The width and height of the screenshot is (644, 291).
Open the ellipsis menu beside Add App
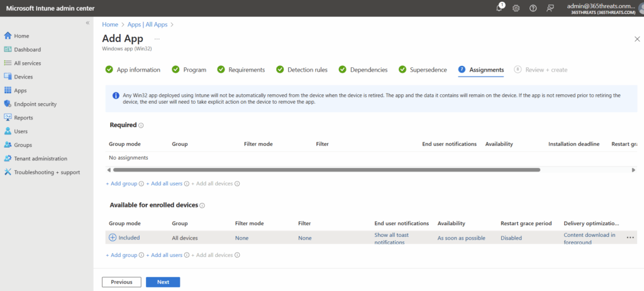coord(157,39)
